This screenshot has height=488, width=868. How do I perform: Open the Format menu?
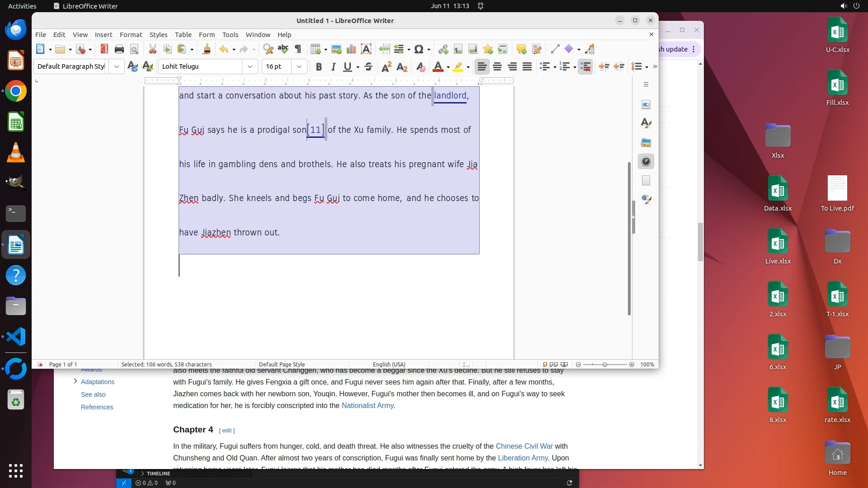click(x=131, y=35)
